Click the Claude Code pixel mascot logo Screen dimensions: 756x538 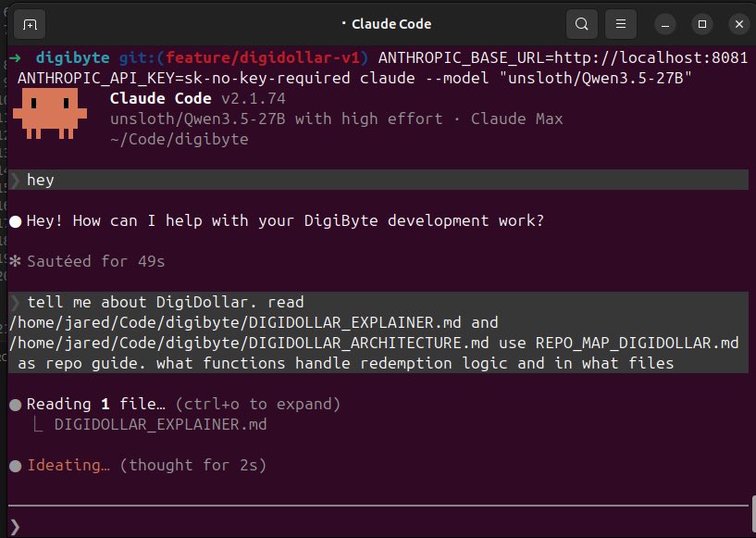(50, 113)
